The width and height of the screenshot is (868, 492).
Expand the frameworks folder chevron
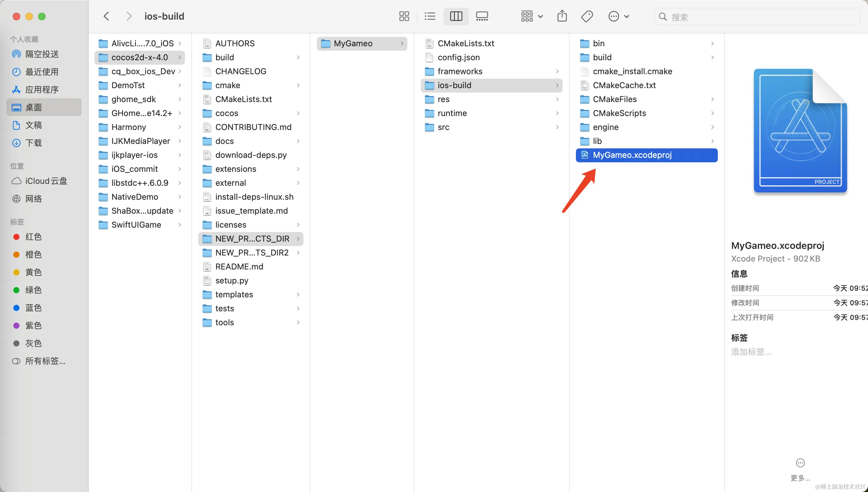click(x=557, y=71)
